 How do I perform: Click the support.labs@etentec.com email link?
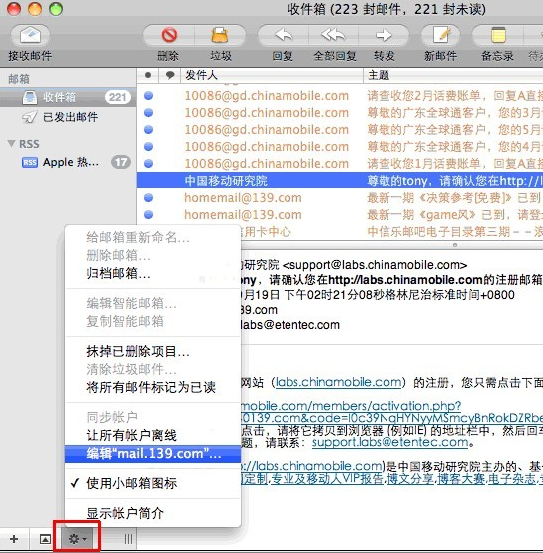[390, 442]
